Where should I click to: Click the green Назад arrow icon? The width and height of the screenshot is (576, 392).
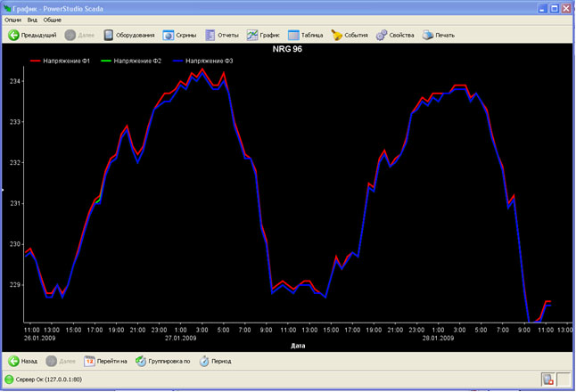pos(13,361)
